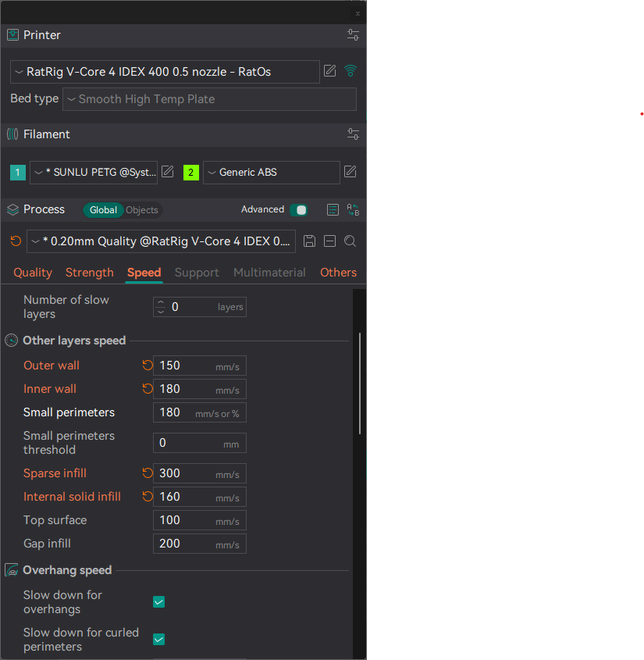This screenshot has width=644, height=660.
Task: Decrease the Number of slow layers
Action: [161, 312]
